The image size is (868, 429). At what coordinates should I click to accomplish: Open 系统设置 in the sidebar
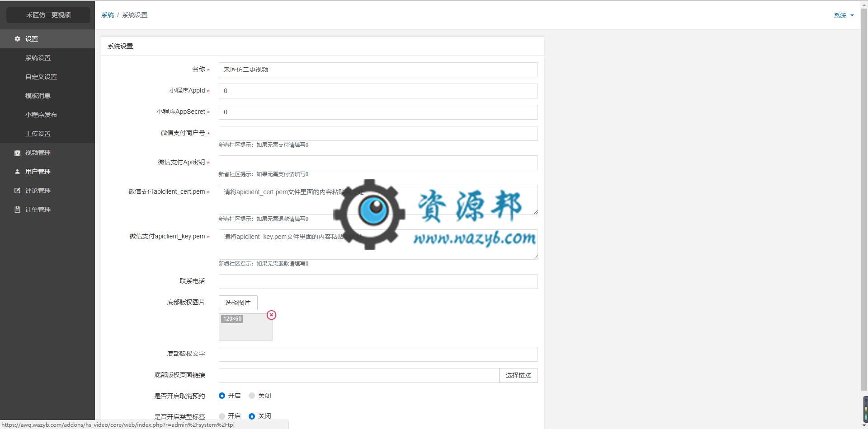pyautogui.click(x=47, y=58)
